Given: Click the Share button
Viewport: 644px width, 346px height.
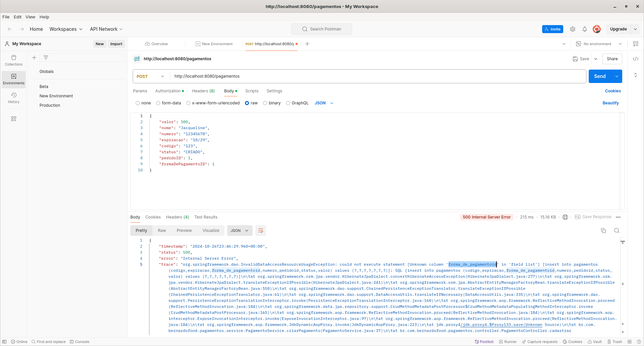Looking at the screenshot, I should tap(612, 59).
